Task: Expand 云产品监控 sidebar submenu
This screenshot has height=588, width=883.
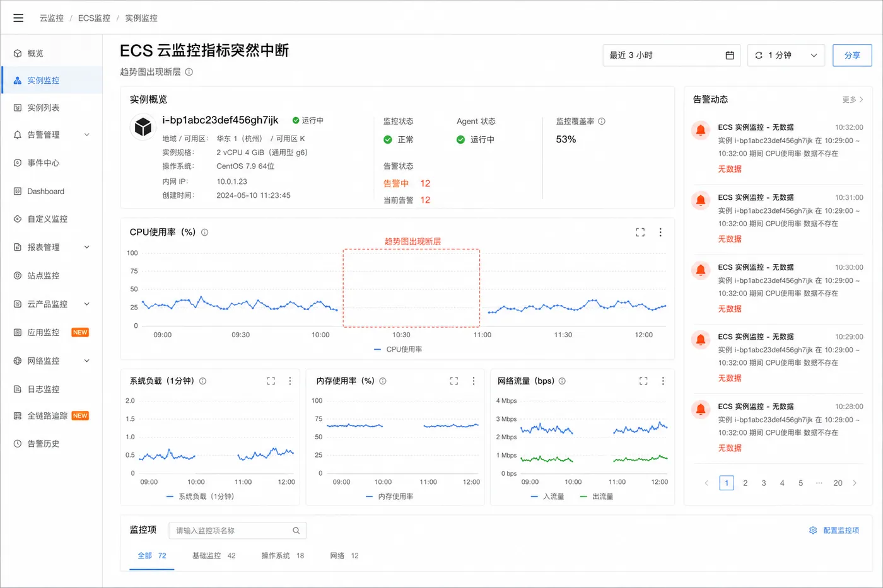Action: 87,304
